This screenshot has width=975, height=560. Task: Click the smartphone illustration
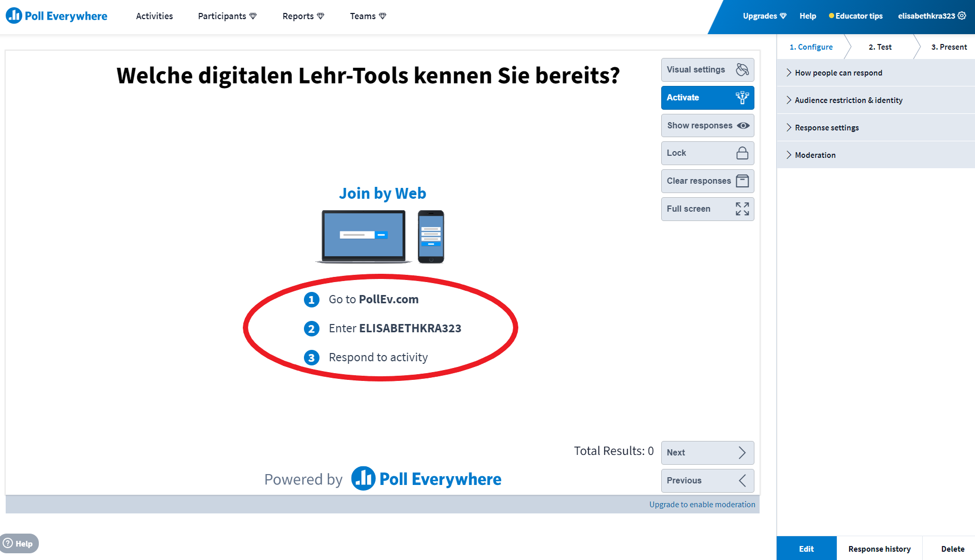pos(431,237)
